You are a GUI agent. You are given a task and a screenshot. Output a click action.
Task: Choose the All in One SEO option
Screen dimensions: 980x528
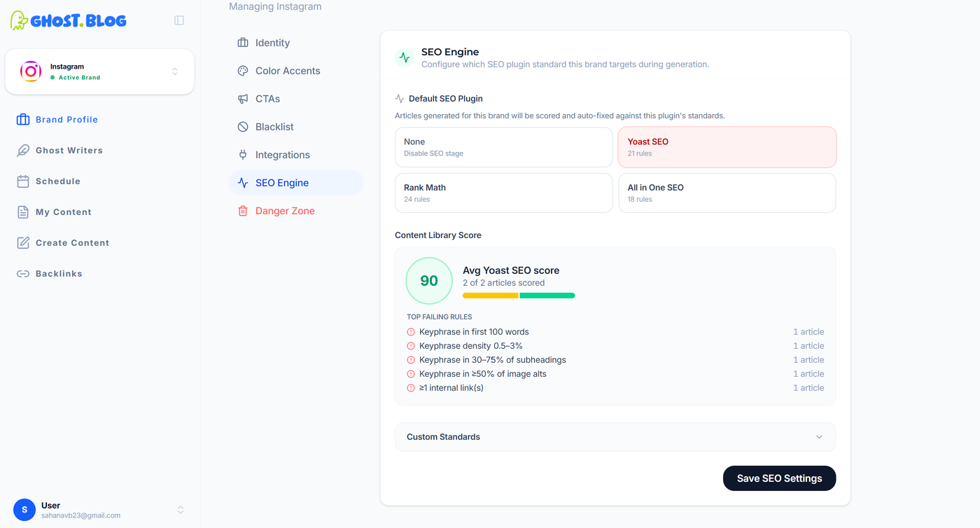[x=727, y=193]
